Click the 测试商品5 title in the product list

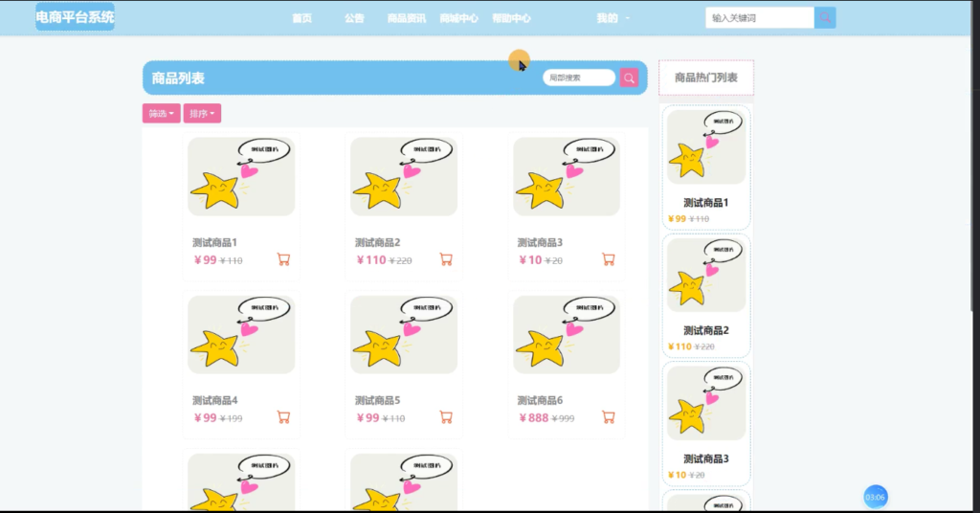tap(377, 400)
